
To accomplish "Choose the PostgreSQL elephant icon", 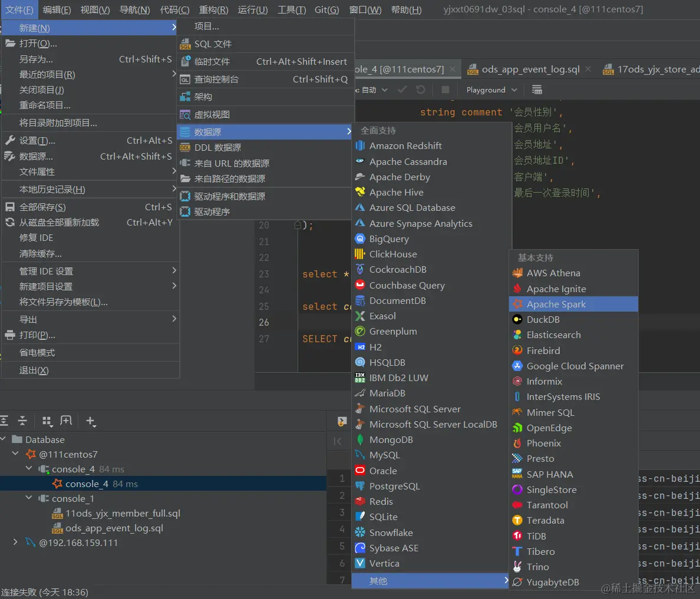I will click(x=360, y=486).
